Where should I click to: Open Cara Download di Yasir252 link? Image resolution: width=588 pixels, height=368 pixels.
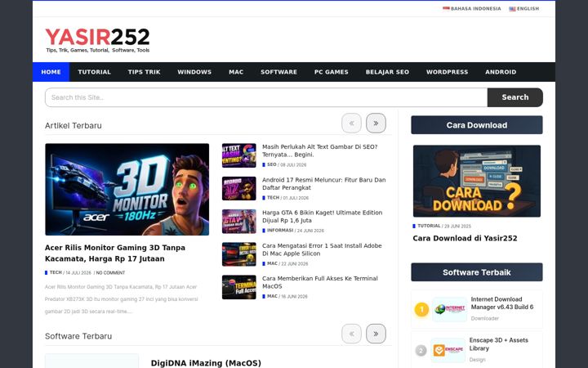pyautogui.click(x=465, y=238)
